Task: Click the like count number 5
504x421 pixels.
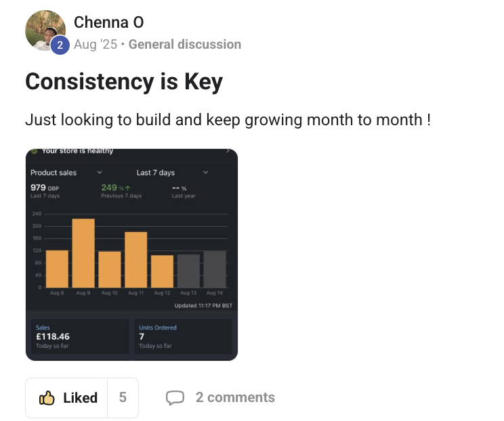Action: (123, 398)
